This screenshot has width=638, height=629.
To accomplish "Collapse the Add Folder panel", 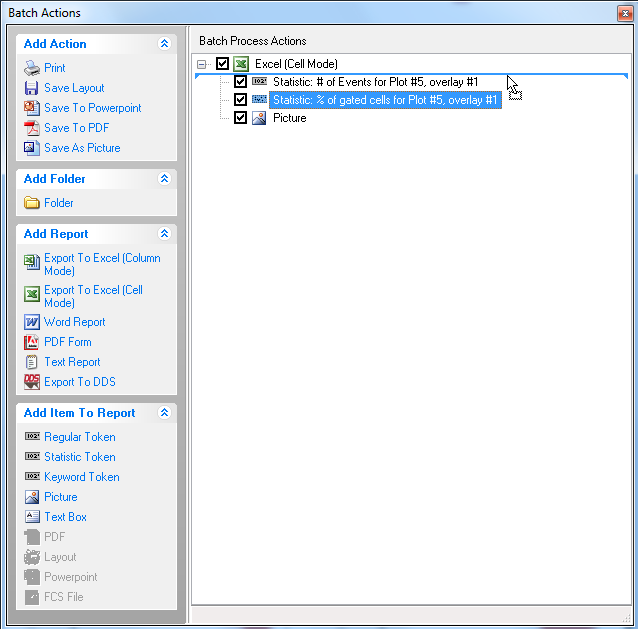I will point(164,178).
